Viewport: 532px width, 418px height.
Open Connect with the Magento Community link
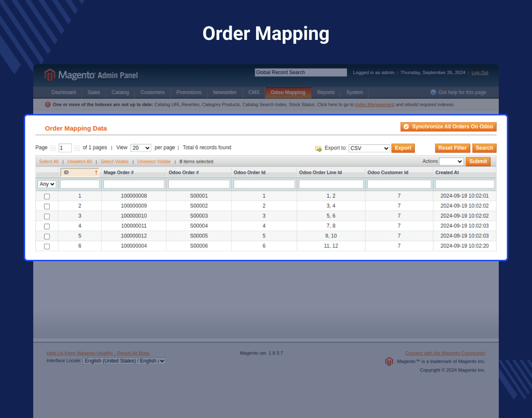pyautogui.click(x=445, y=353)
